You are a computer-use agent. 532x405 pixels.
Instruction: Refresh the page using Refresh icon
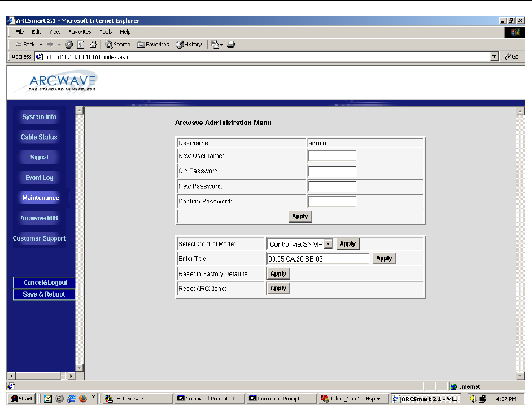click(x=81, y=45)
